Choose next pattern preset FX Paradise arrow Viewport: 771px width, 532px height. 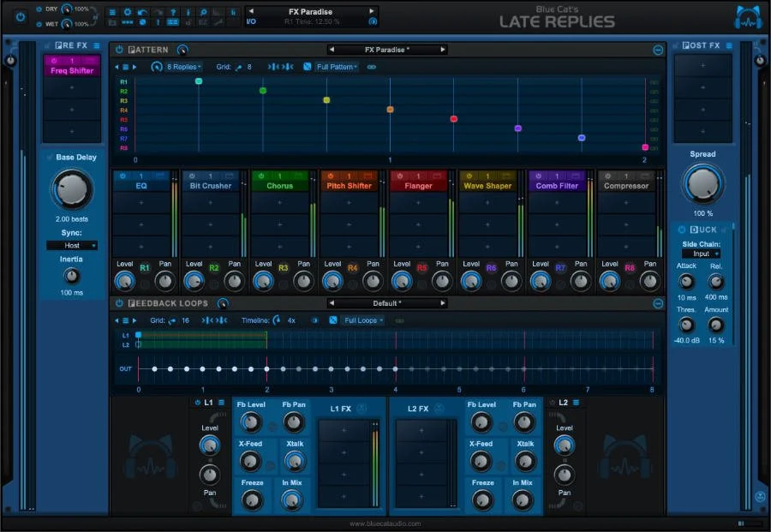click(x=443, y=50)
